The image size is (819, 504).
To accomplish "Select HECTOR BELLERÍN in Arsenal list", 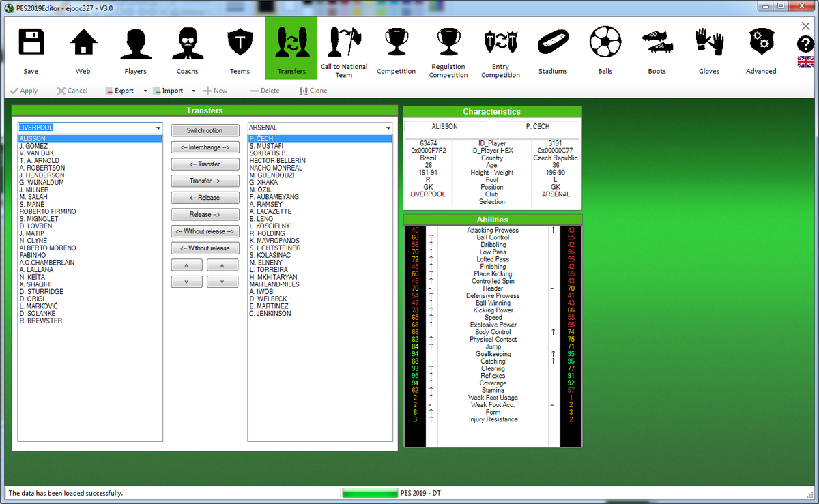I will (x=320, y=160).
